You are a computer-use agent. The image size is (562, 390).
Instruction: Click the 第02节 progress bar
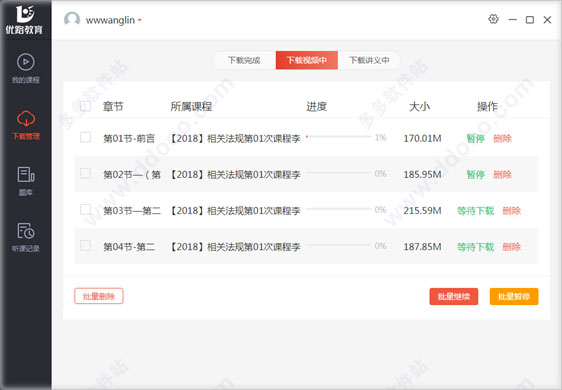tap(339, 173)
